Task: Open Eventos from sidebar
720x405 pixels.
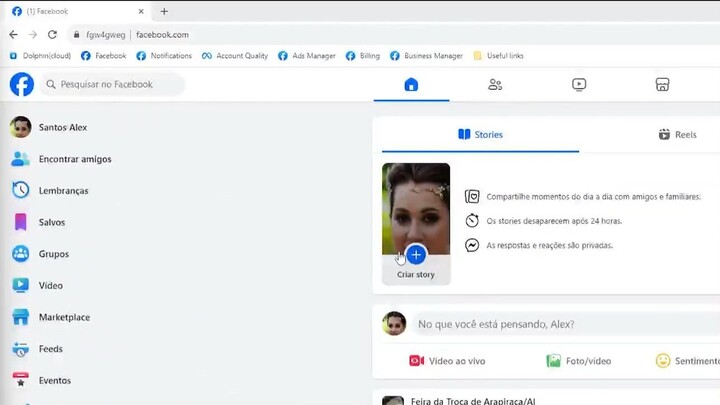Action: [x=55, y=381]
